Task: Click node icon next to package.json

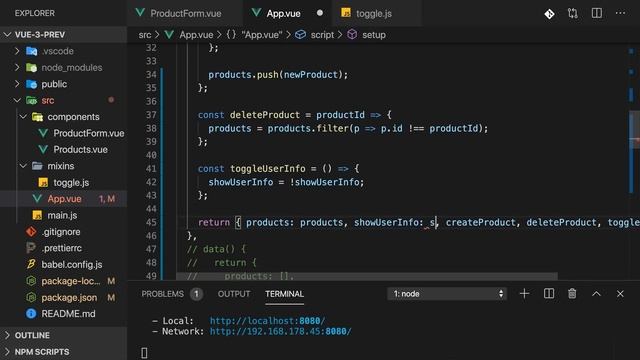Action: 31,297
